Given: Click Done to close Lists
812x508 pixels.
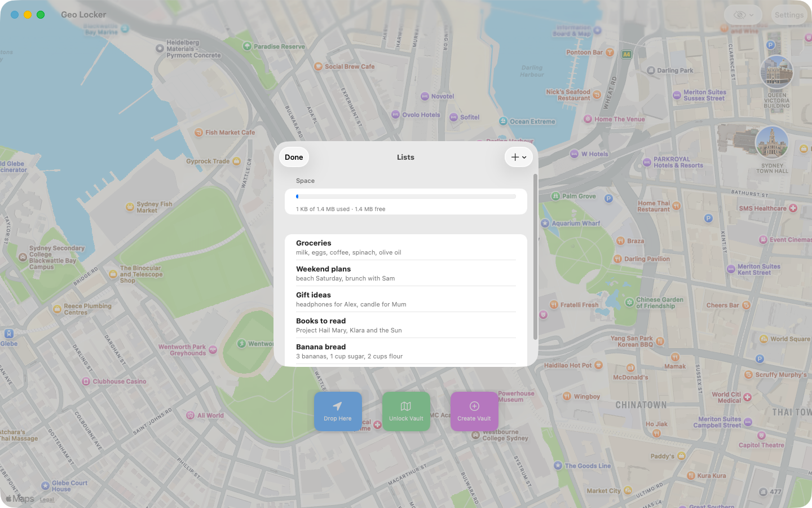Looking at the screenshot, I should [x=294, y=157].
